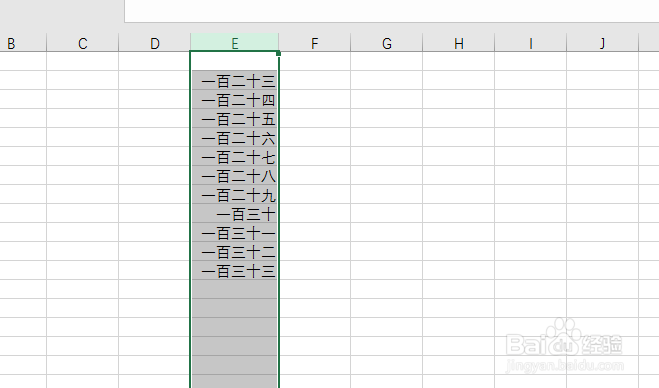Screen dimensions: 659x388
Task: Select column B header
Action: click(x=23, y=43)
